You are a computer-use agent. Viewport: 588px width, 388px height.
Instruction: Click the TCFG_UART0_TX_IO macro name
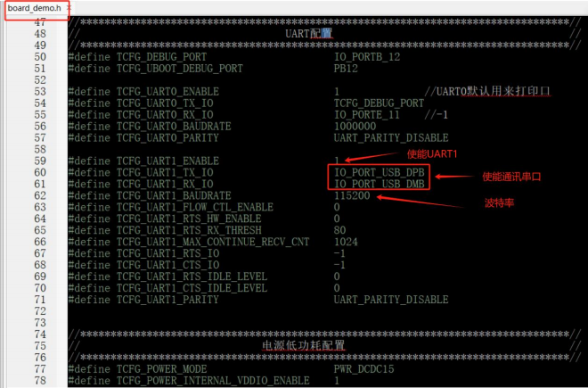pos(165,103)
